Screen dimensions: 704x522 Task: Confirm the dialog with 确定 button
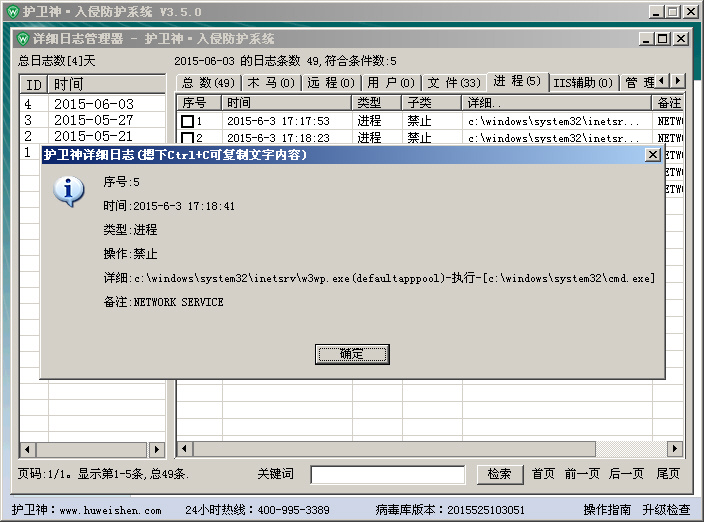click(352, 354)
